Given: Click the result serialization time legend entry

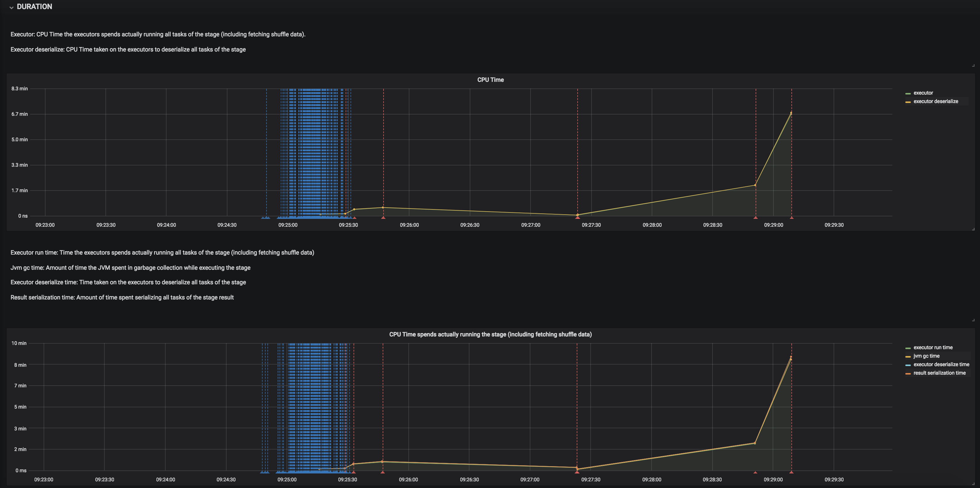Looking at the screenshot, I should click(x=939, y=373).
